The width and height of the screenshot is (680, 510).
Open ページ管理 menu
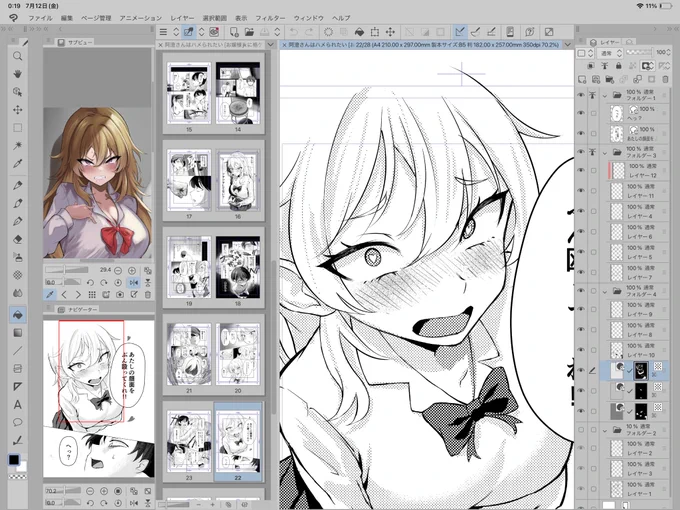96,18
